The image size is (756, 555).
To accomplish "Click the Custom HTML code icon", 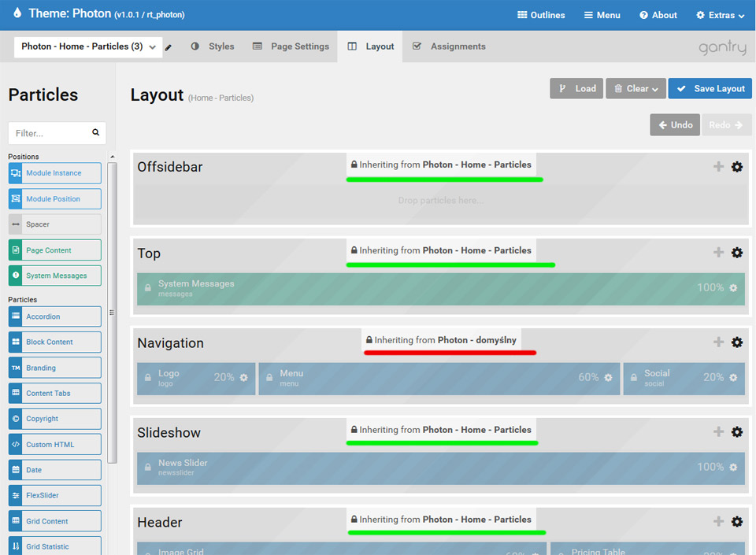I will (x=16, y=444).
